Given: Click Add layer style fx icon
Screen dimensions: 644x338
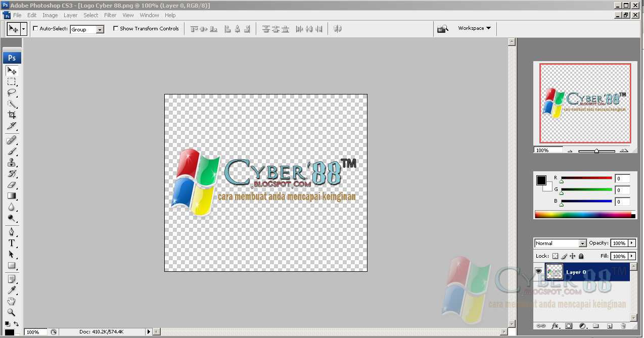Looking at the screenshot, I should tap(555, 326).
